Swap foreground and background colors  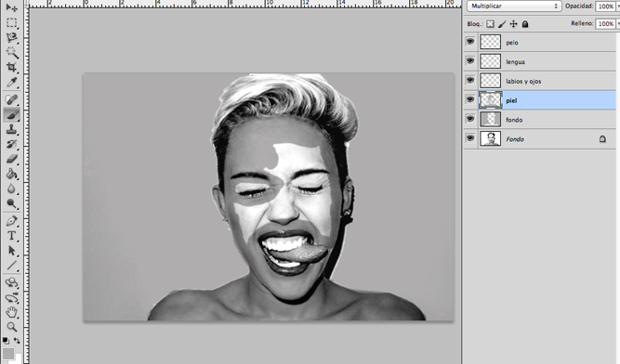click(x=17, y=340)
